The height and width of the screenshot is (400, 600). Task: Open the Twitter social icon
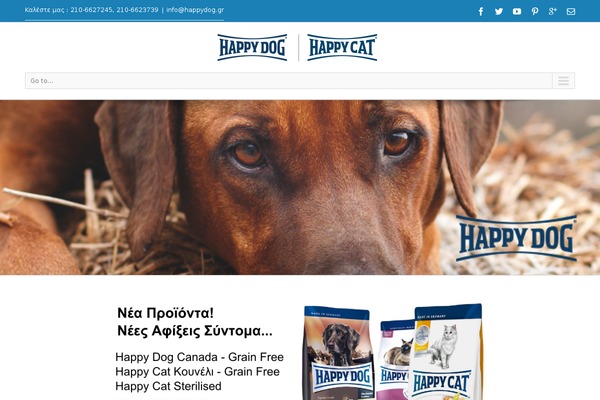pyautogui.click(x=499, y=11)
